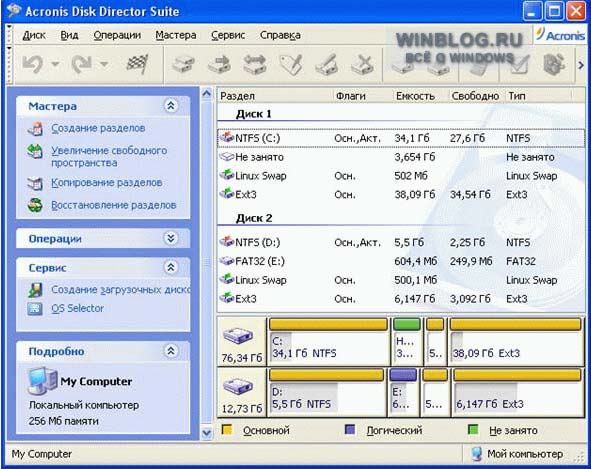Sort by the Тип column header
Viewport: 591px width, 469px height.
[x=539, y=96]
